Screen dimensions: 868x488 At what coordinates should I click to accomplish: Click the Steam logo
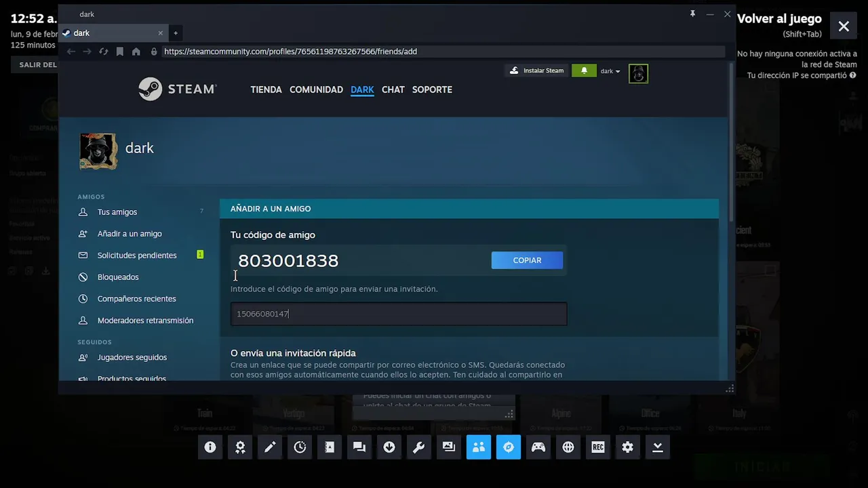point(178,89)
